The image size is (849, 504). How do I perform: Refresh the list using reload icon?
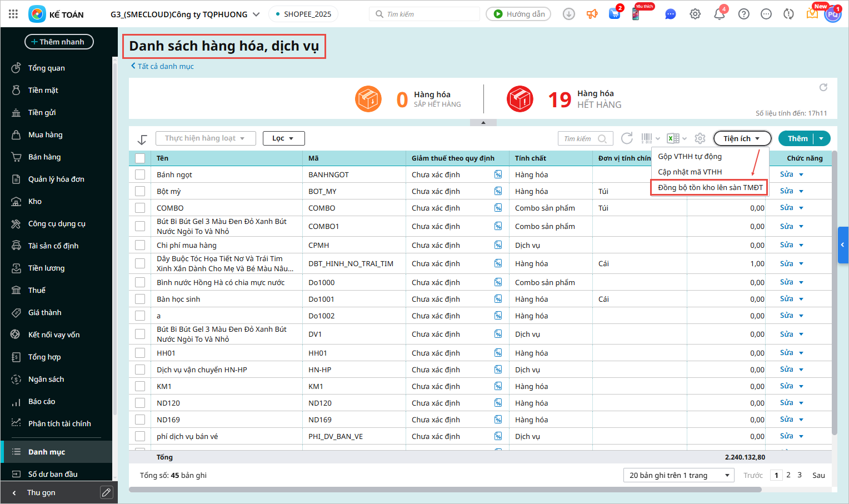[x=627, y=138]
